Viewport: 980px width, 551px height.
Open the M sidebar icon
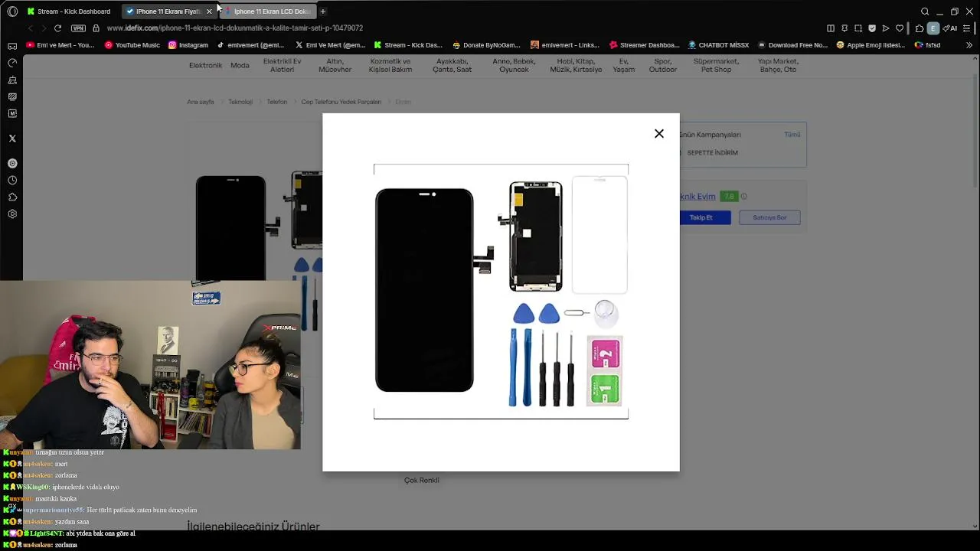tap(12, 113)
